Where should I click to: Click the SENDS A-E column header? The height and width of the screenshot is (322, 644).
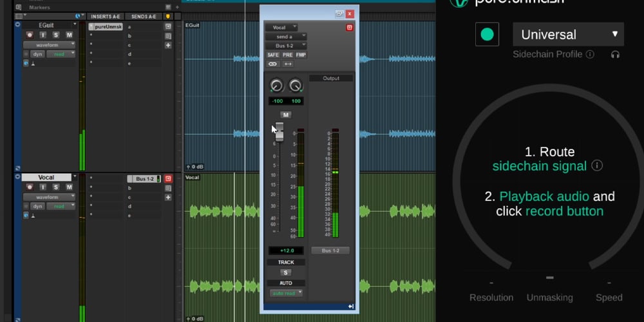click(144, 17)
